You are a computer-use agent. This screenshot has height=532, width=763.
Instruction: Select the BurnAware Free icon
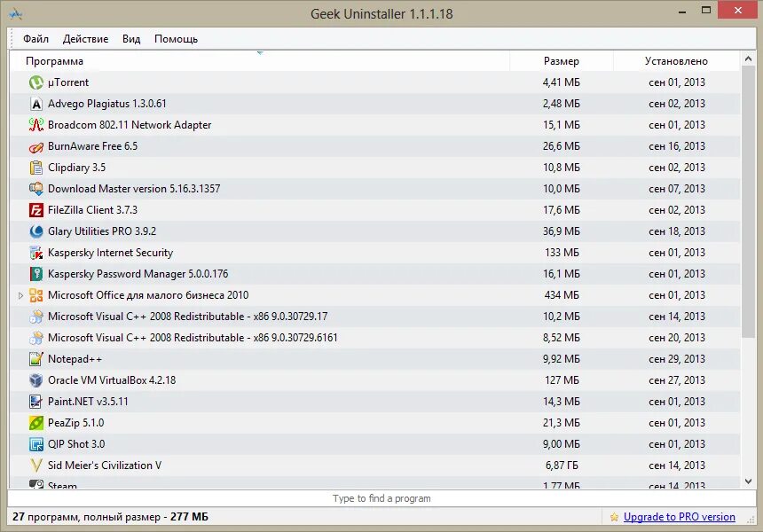36,146
